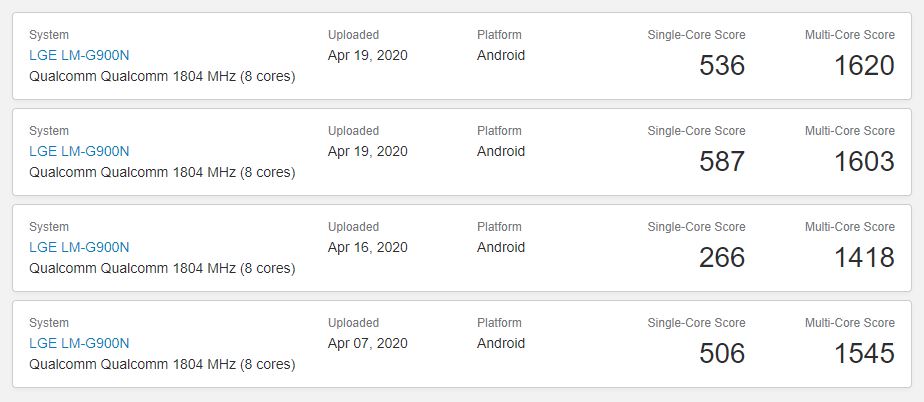Open the LGE LM-G900N link scoring 536
Viewport: 924px width, 402px height.
pyautogui.click(x=79, y=55)
